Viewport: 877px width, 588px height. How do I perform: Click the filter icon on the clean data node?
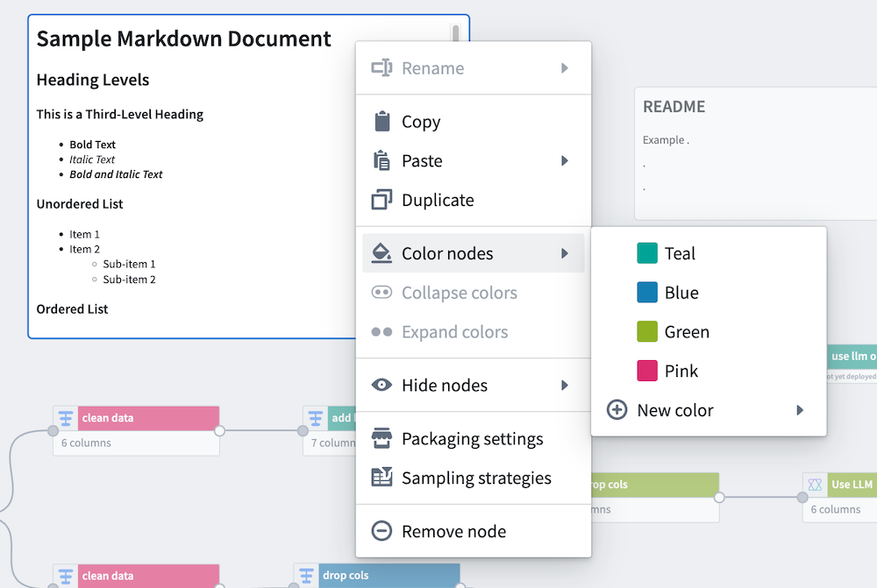pyautogui.click(x=65, y=418)
